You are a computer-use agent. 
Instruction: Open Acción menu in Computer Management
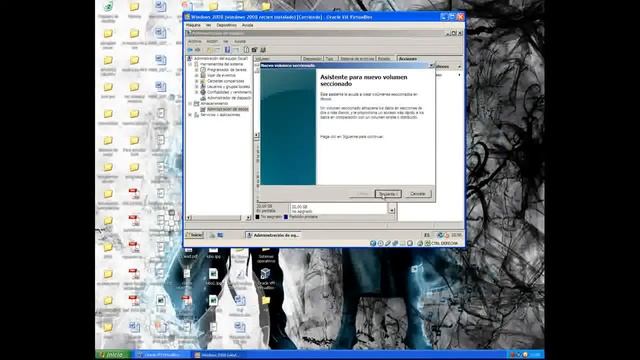point(212,41)
